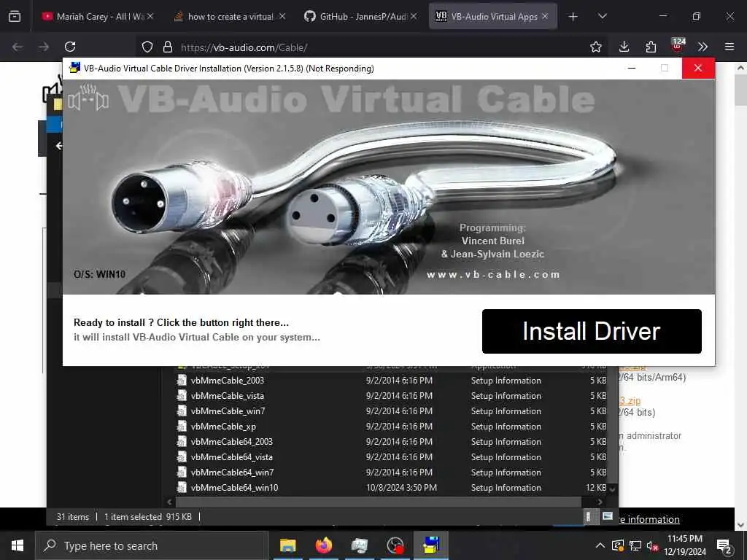Open the tracking protection shield
The height and width of the screenshot is (560, 747).
pos(147,47)
